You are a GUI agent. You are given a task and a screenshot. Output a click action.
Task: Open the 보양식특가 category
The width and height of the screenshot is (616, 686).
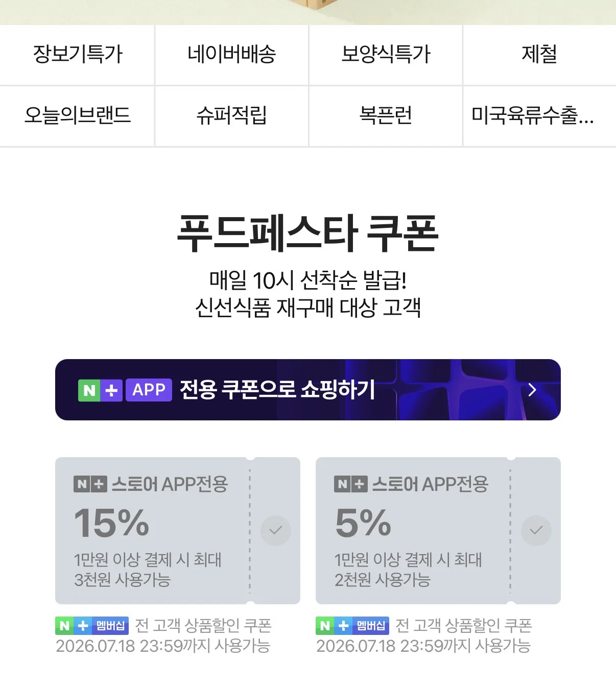tap(386, 55)
